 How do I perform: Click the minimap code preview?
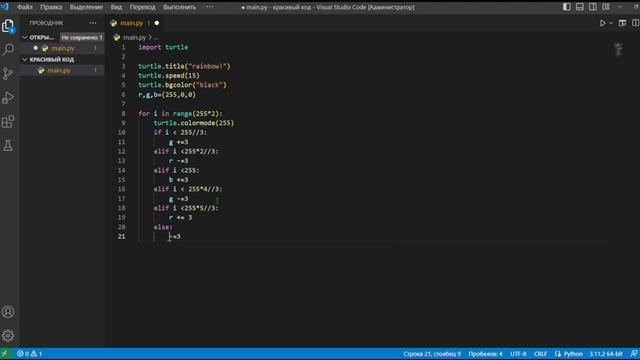click(x=618, y=50)
